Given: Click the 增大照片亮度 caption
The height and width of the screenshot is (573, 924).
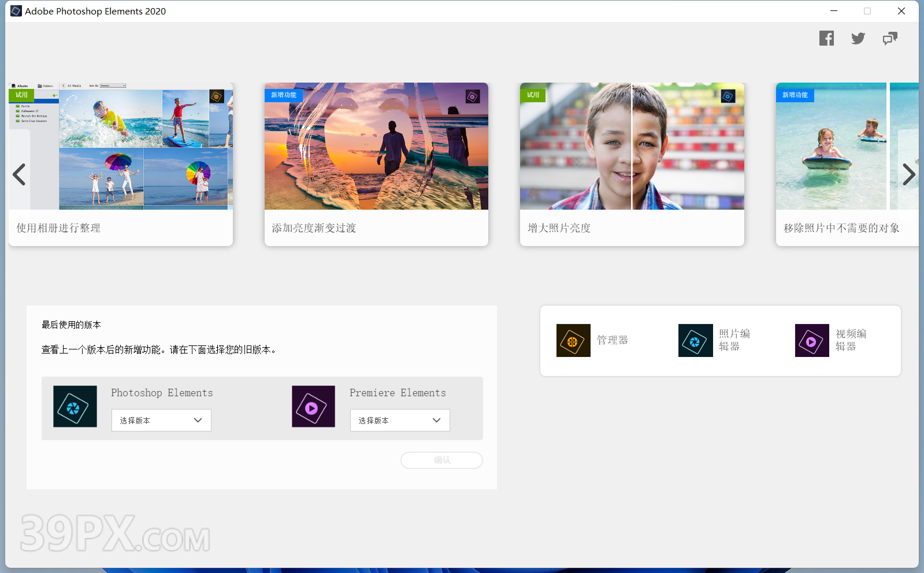Looking at the screenshot, I should [559, 228].
